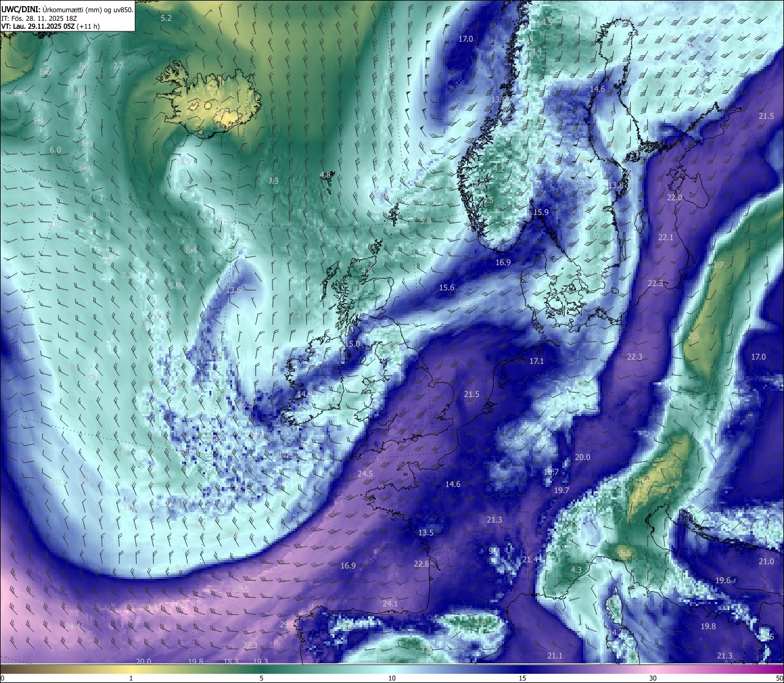
Task: Click the color scale tick label 30
Action: (x=653, y=678)
